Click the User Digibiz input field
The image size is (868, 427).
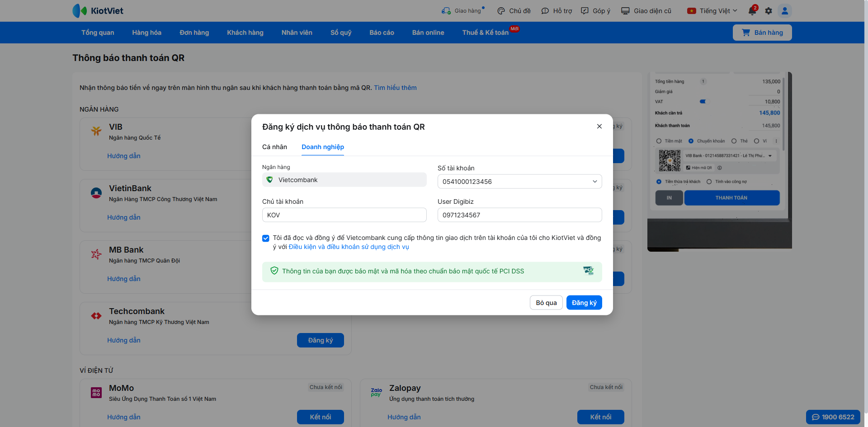coord(520,215)
